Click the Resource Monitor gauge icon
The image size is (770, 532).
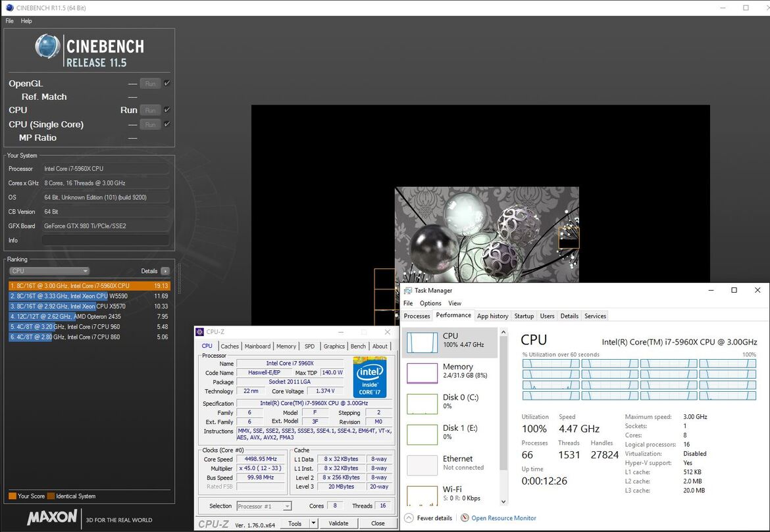click(465, 518)
